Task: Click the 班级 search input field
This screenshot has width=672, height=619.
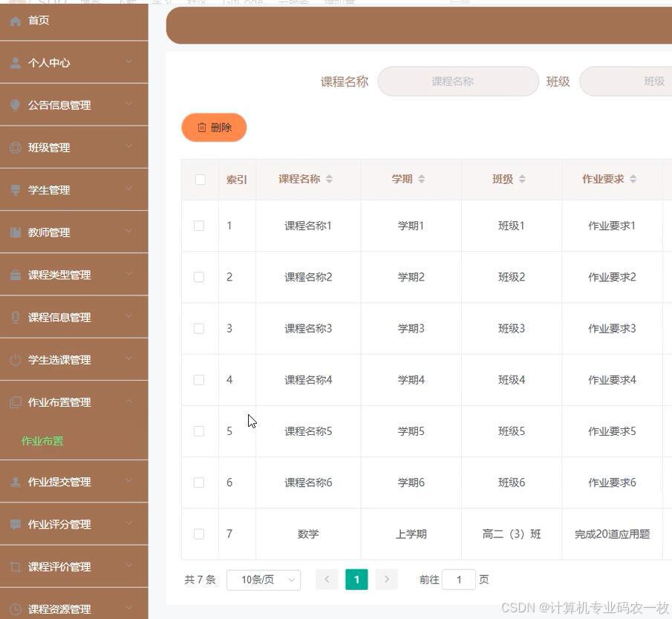Action: (626, 82)
